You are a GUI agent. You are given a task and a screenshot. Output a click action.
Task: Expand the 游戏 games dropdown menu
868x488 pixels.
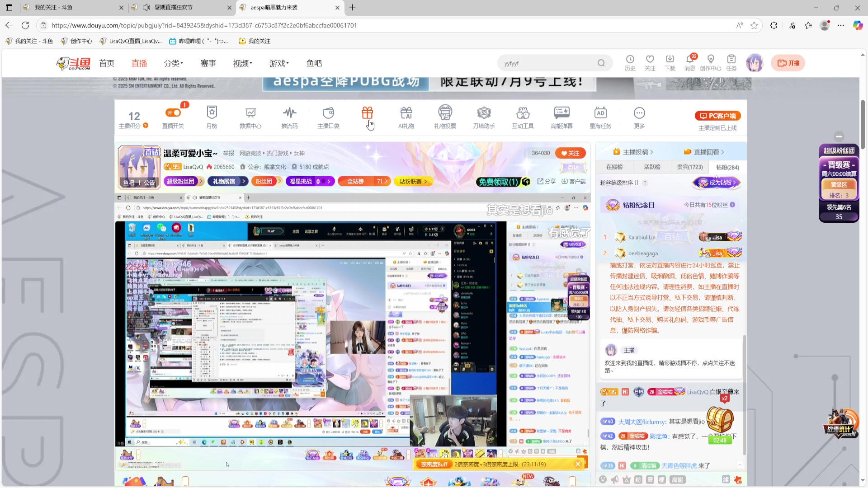click(x=279, y=63)
